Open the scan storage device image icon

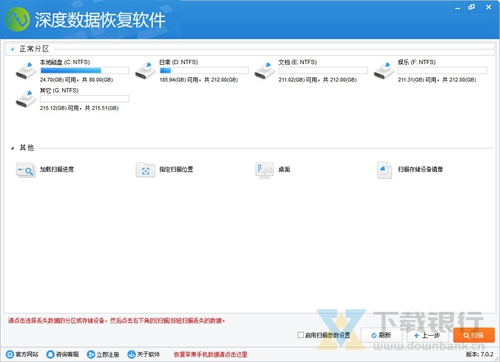384,170
